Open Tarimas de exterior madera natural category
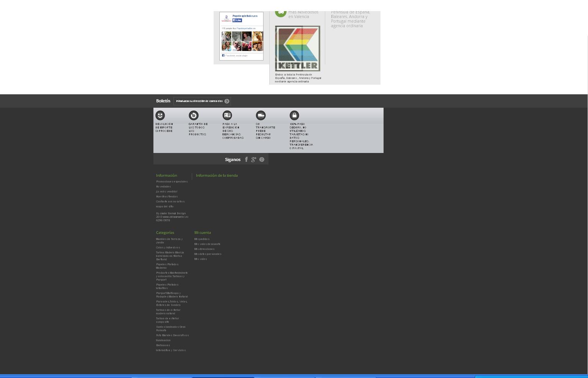Viewport: 588px width, 378px height. point(168,312)
